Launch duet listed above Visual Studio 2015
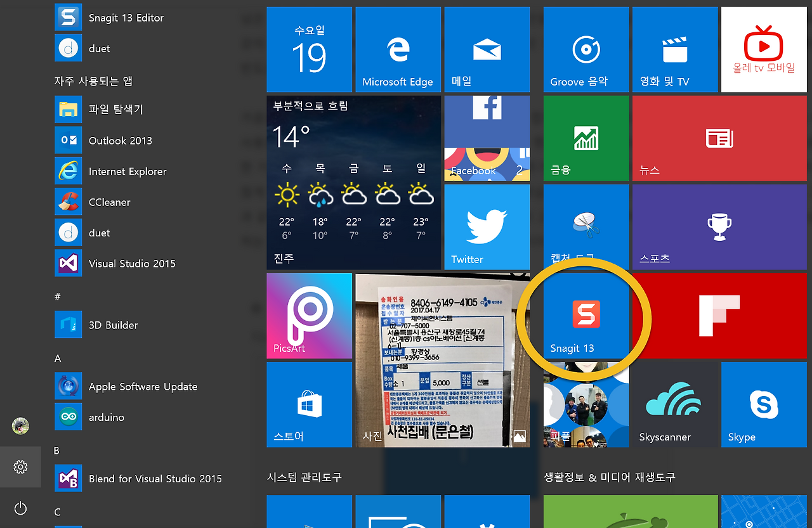Screen dimensions: 812x528 (82, 233)
